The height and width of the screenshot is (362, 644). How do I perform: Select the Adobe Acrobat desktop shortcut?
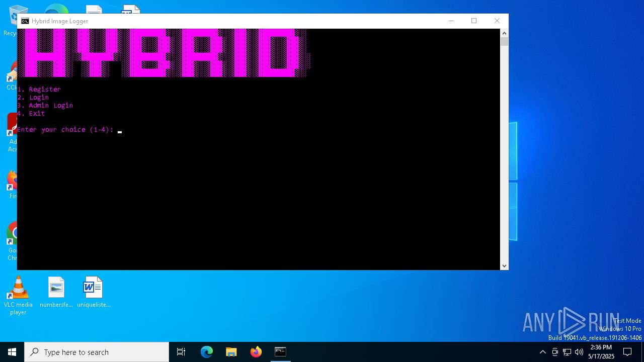[x=12, y=133]
